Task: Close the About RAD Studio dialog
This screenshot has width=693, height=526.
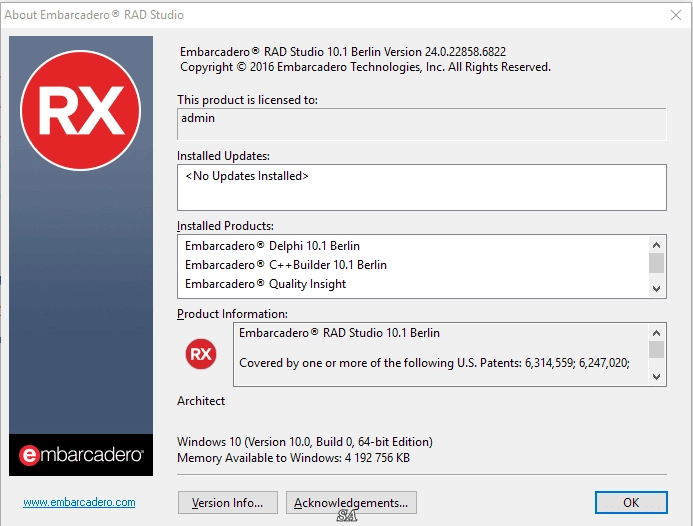Action: click(675, 15)
